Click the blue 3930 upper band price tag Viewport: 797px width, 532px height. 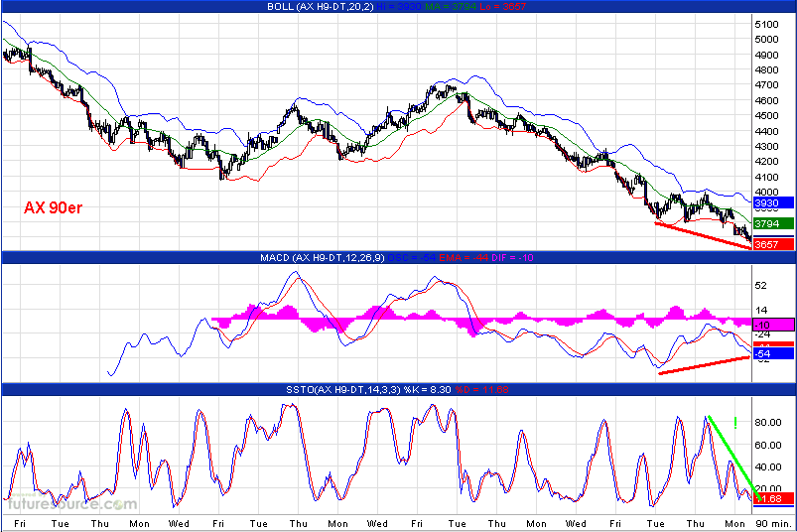click(773, 203)
